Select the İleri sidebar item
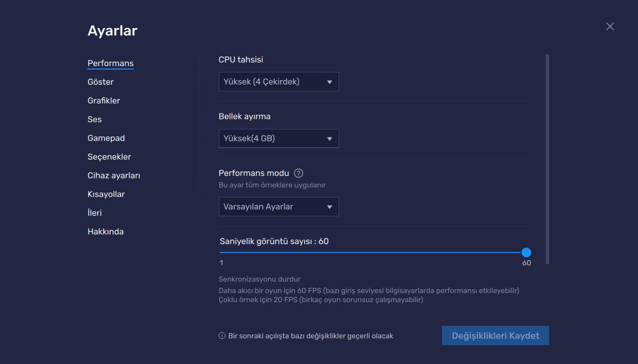The height and width of the screenshot is (364, 638). pos(95,213)
